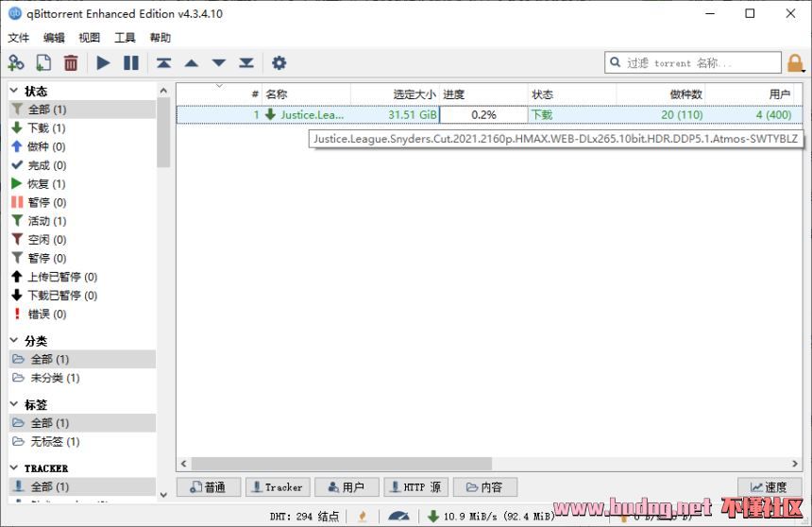Switch to the Tracker tab
The height and width of the screenshot is (527, 812).
(x=278, y=487)
